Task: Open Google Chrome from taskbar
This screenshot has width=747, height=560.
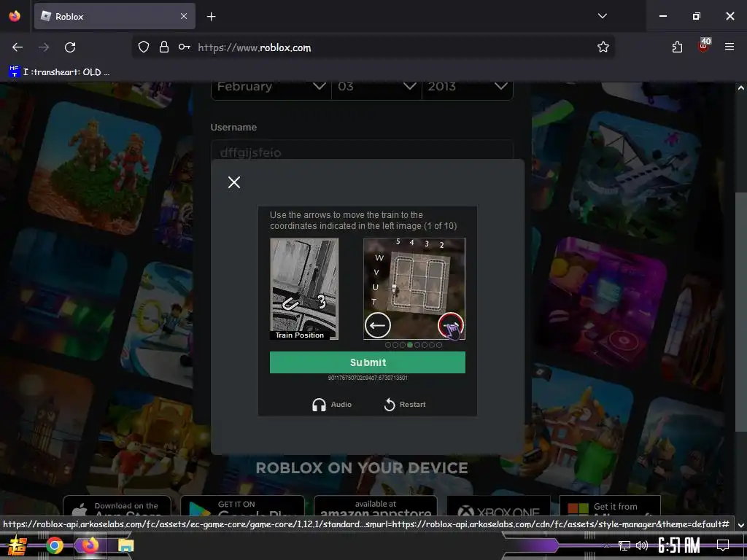Action: coord(55,545)
